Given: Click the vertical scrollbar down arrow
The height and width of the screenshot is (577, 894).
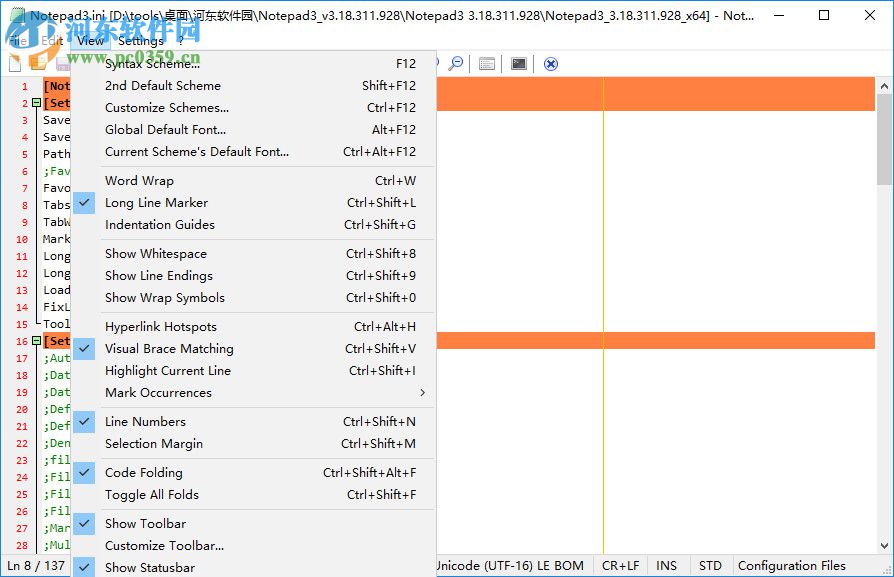Looking at the screenshot, I should pos(884,546).
